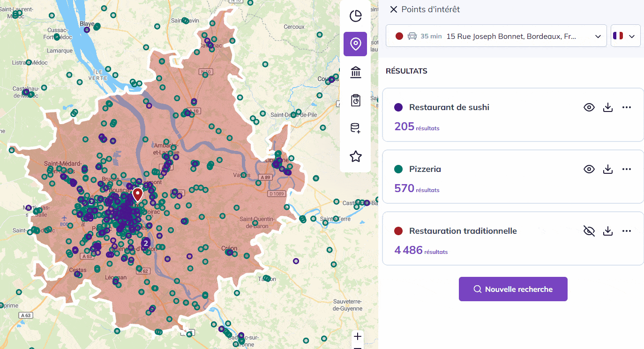The image size is (644, 349).
Task: Open the institutions bank building icon
Action: pos(356,72)
